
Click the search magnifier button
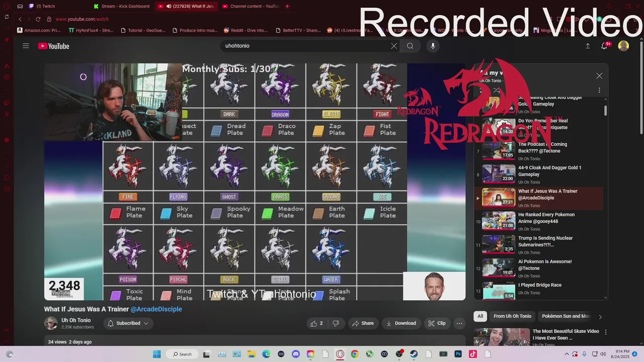coord(410,46)
